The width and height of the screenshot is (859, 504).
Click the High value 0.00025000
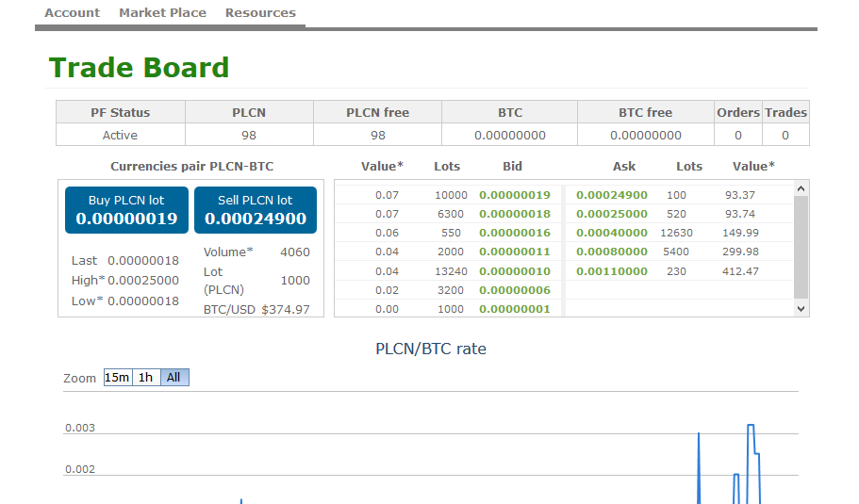(143, 280)
